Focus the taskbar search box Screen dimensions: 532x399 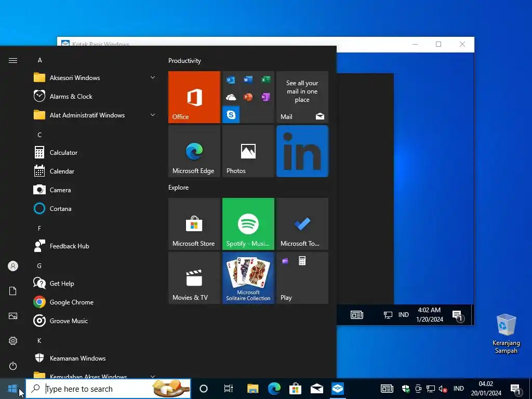(x=108, y=389)
